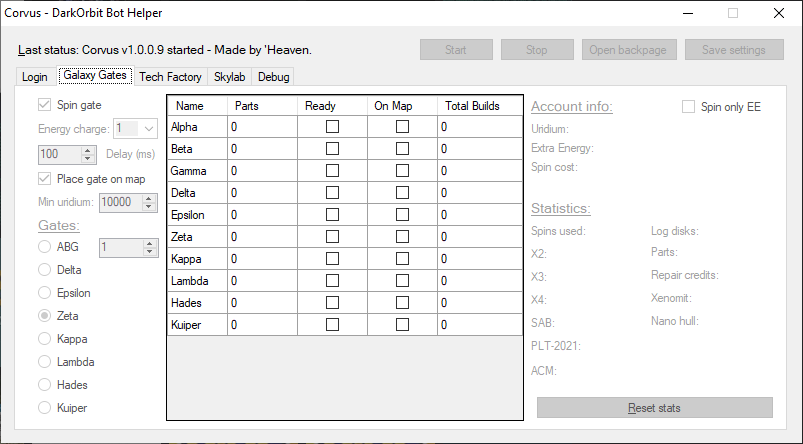Screen dimensions: 803x444
Task: Click the On Map column header
Action: [x=403, y=105]
